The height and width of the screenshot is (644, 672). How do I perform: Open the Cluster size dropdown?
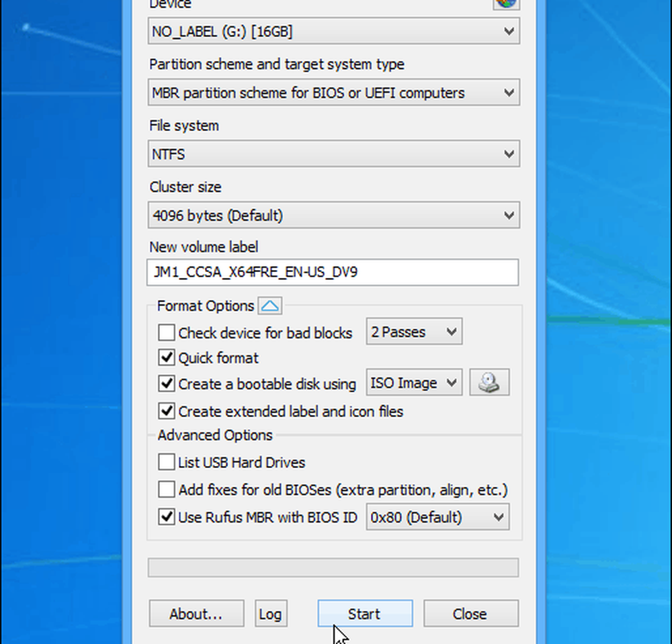(x=334, y=214)
